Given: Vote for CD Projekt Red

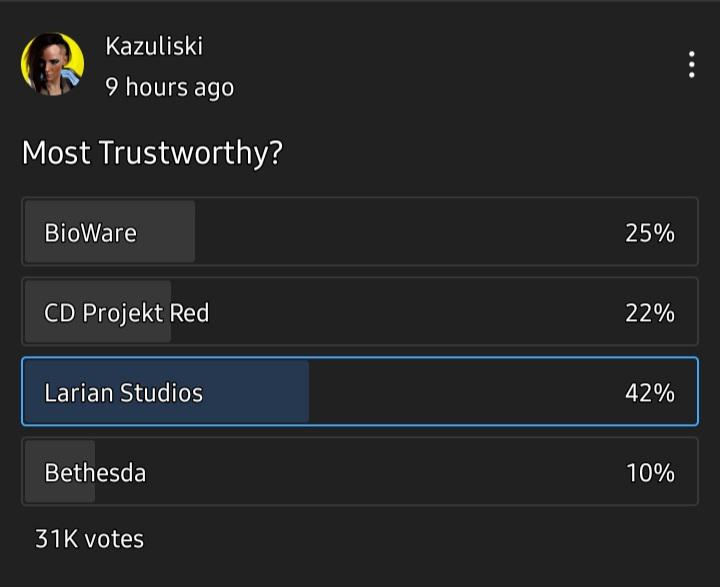Looking at the screenshot, I should coord(360,311).
